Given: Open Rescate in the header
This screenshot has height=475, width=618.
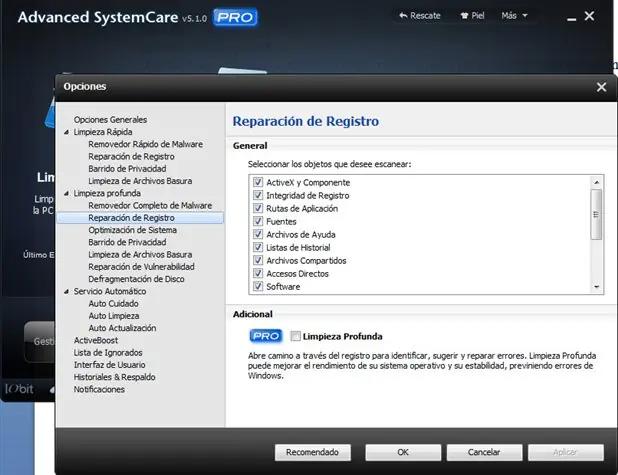Looking at the screenshot, I should 420,16.
